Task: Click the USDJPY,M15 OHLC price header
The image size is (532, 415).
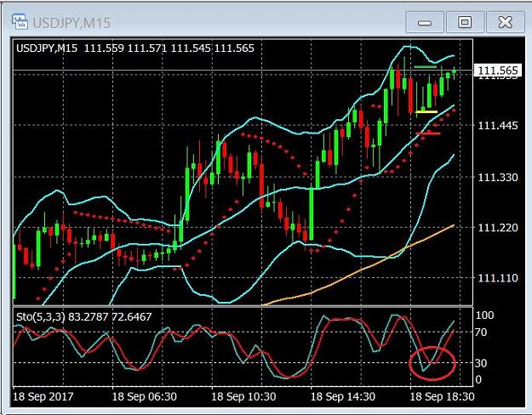Action: tap(135, 48)
